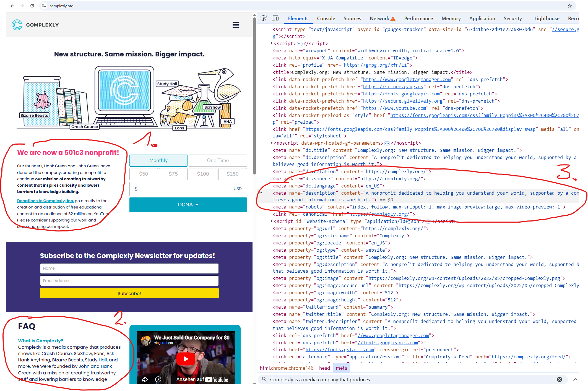This screenshot has width=588, height=391.
Task: Open the Application tab
Action: click(482, 19)
